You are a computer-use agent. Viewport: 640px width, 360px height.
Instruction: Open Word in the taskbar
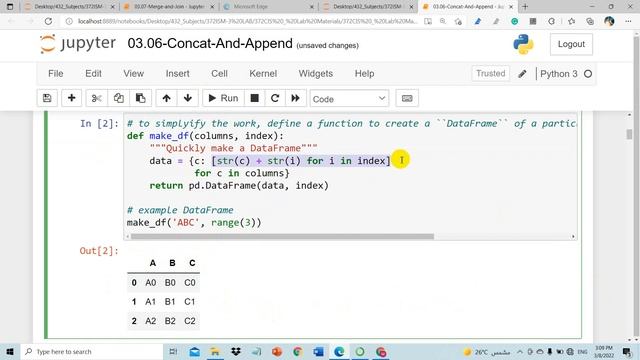pyautogui.click(x=318, y=351)
